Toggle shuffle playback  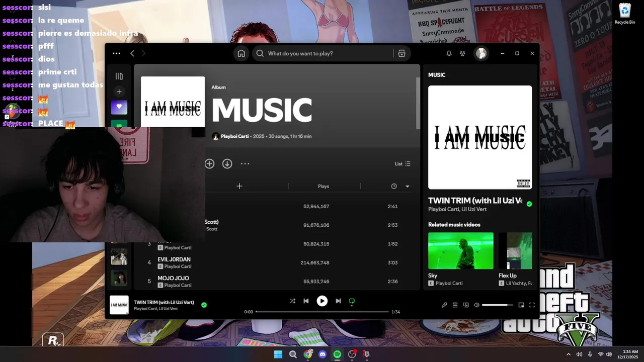point(292,301)
